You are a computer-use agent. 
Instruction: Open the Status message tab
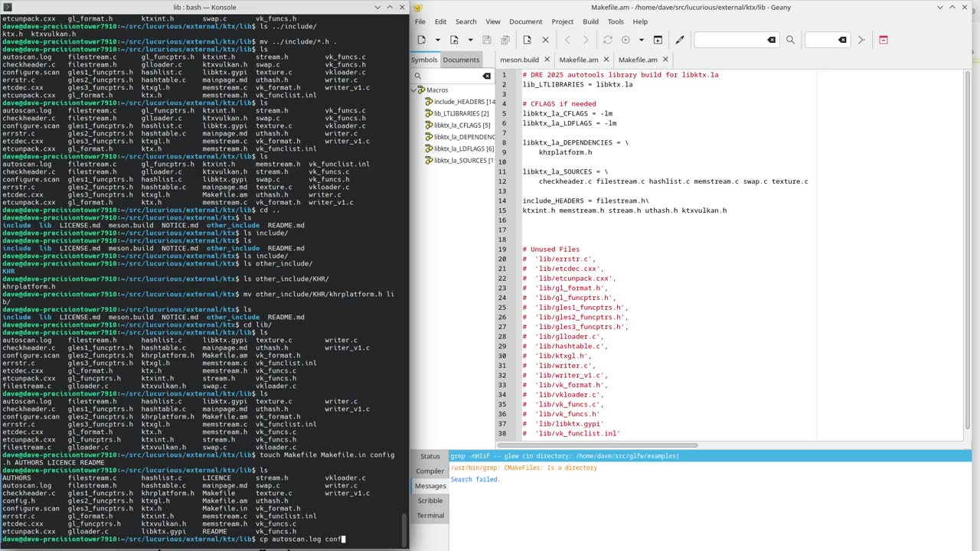click(x=430, y=456)
